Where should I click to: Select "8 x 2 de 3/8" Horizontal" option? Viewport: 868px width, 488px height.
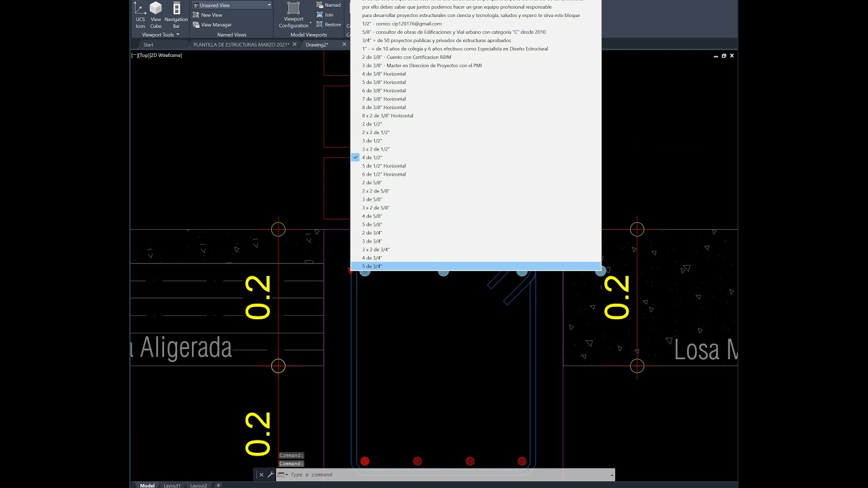475,116
